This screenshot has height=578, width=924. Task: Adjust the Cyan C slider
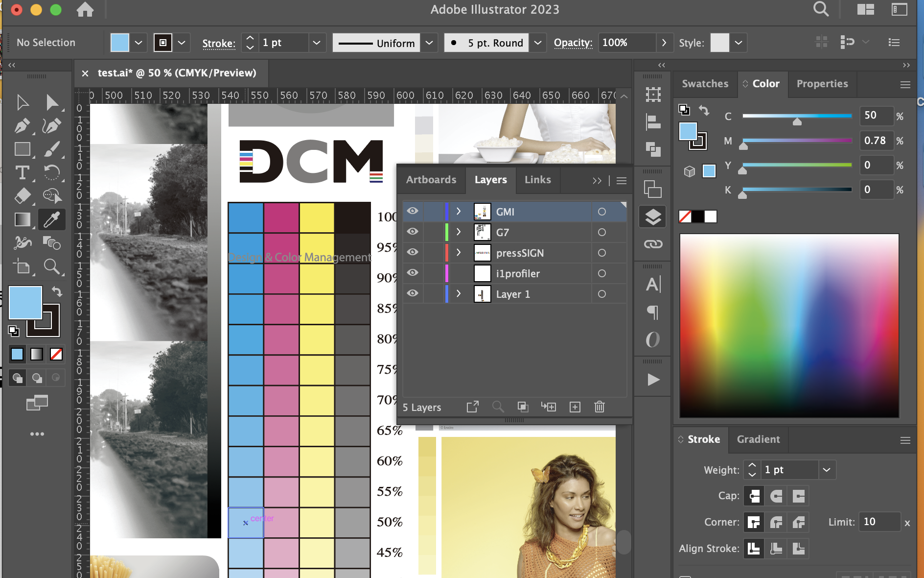pos(797,121)
